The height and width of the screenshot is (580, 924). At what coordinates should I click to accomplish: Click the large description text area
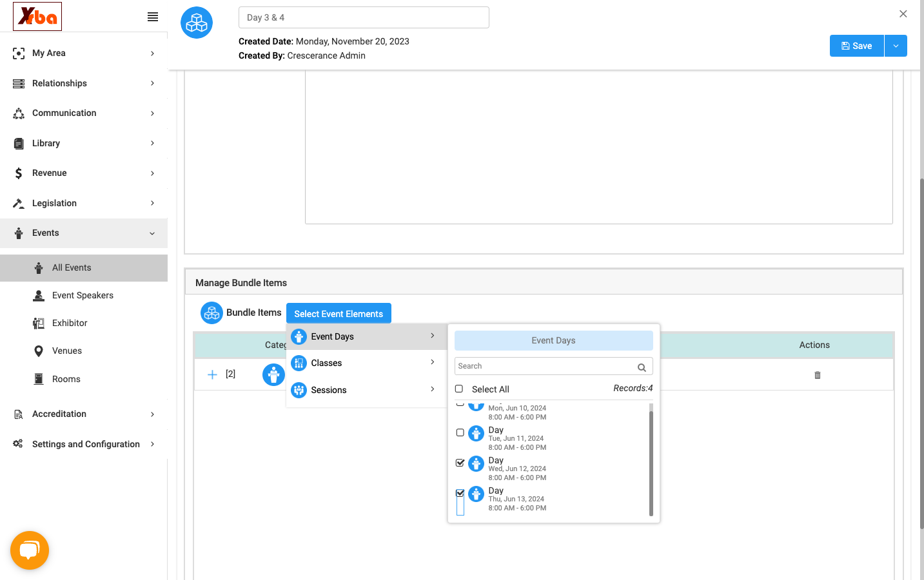[x=599, y=147]
